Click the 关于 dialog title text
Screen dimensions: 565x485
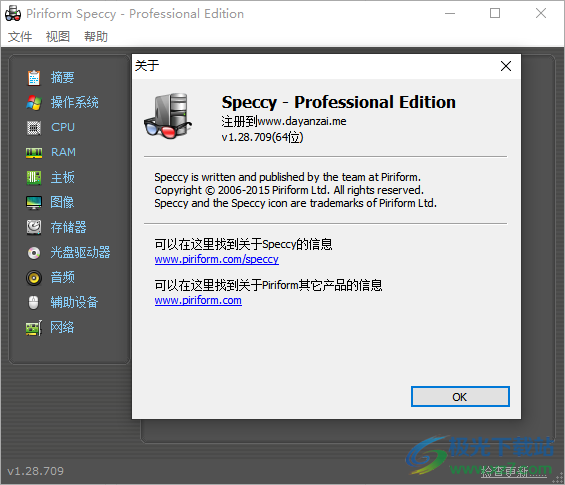click(x=147, y=66)
